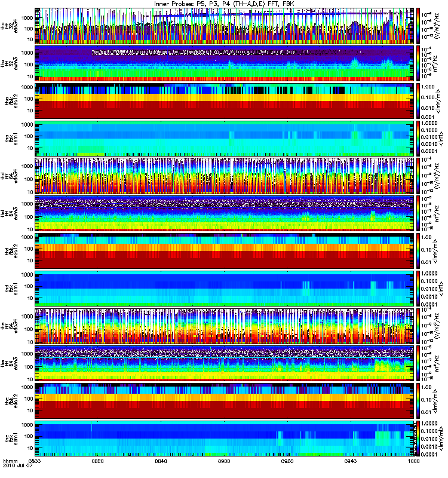The image size is (448, 478).
Task: Click the "the fff 64 scm3" axis label
Action: (9, 363)
